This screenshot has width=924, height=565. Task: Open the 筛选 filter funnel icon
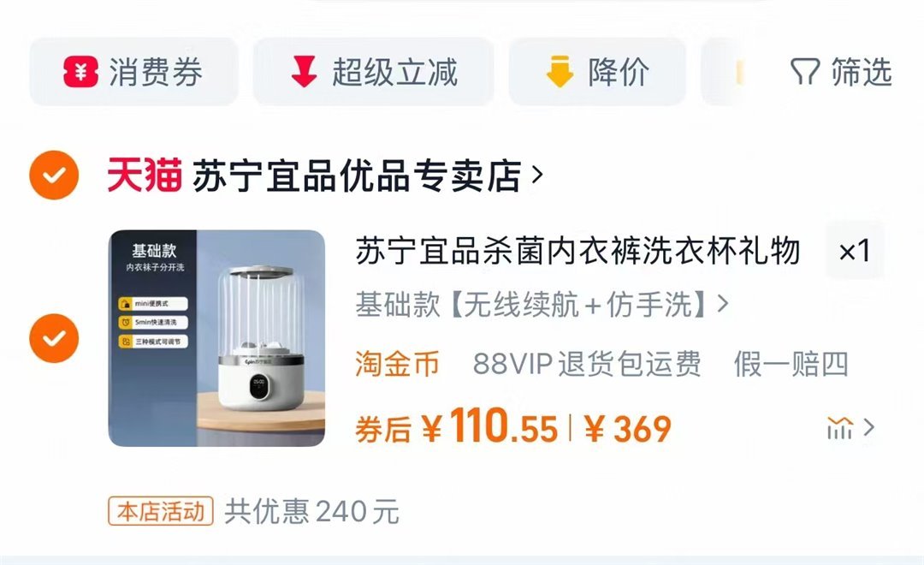805,72
